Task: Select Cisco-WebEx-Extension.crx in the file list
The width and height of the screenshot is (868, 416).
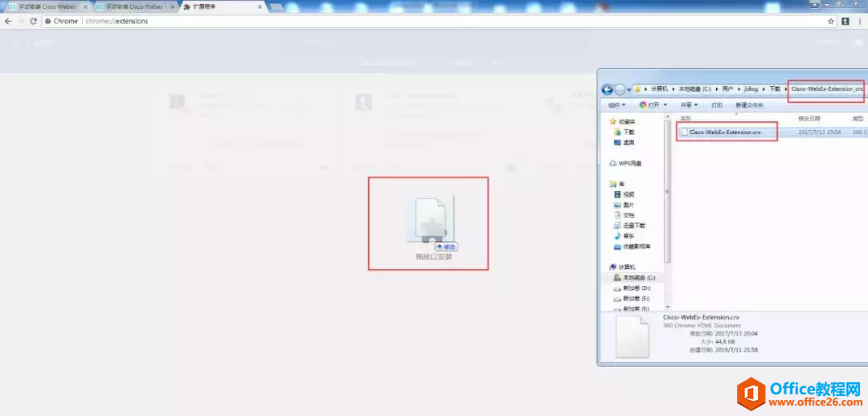Action: click(x=725, y=133)
